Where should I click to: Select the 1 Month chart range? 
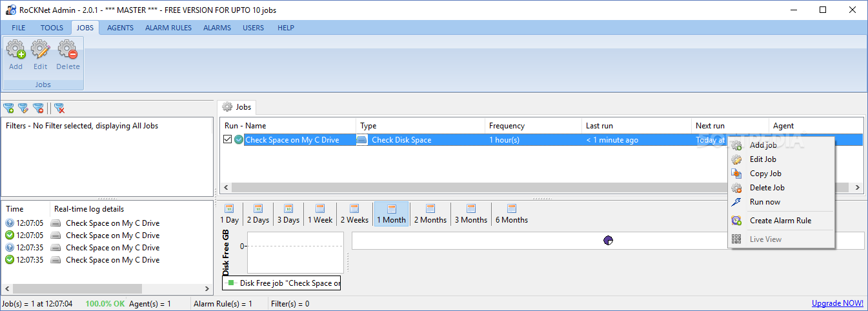click(x=392, y=214)
